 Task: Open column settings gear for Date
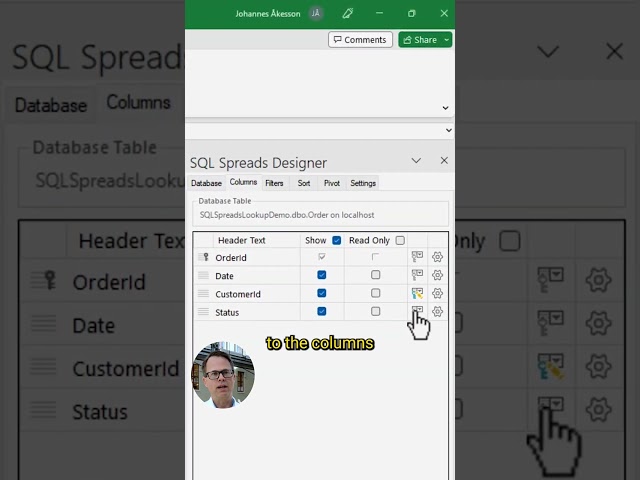437,275
